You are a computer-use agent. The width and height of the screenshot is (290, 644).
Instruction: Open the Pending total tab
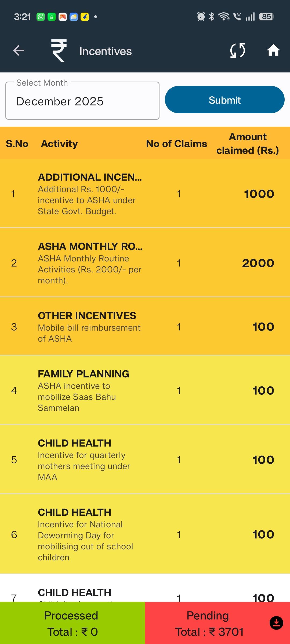pyautogui.click(x=208, y=623)
